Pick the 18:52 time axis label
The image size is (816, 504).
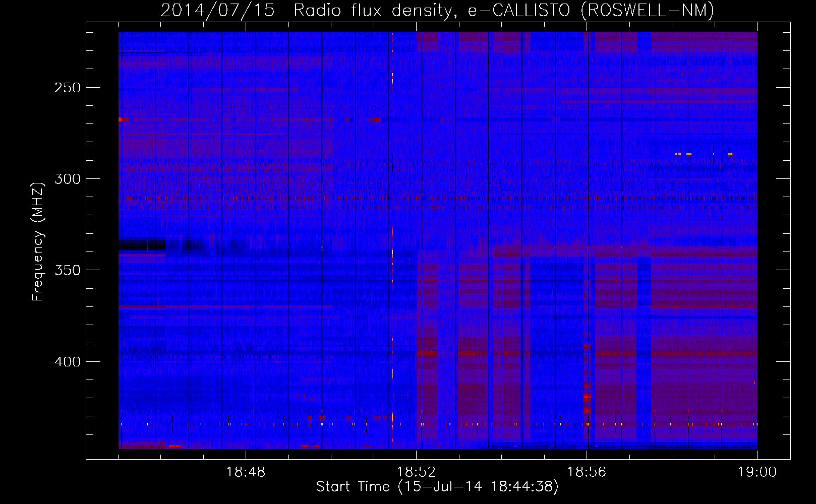(x=416, y=472)
